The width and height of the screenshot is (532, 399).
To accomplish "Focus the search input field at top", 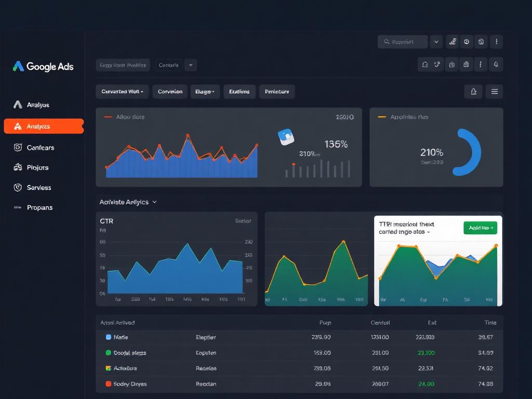I will click(x=403, y=42).
